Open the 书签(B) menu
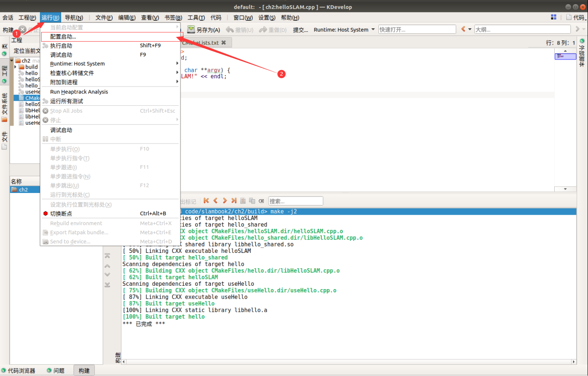The width and height of the screenshot is (588, 376). pyautogui.click(x=173, y=17)
